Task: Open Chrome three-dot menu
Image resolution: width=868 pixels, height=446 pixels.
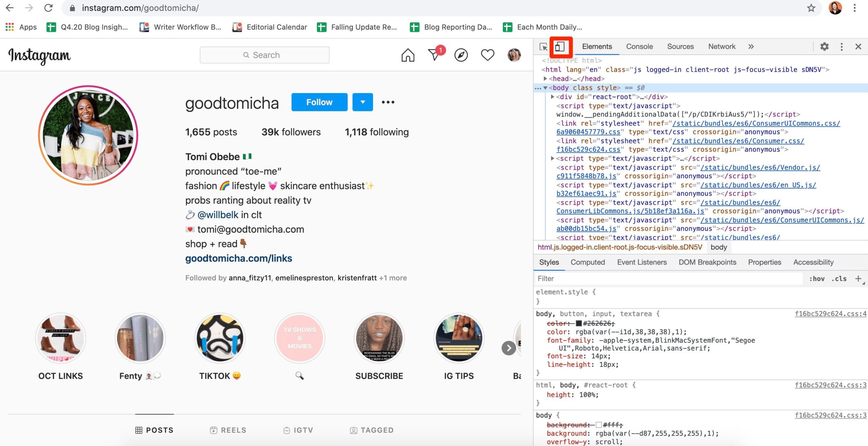Action: point(855,8)
